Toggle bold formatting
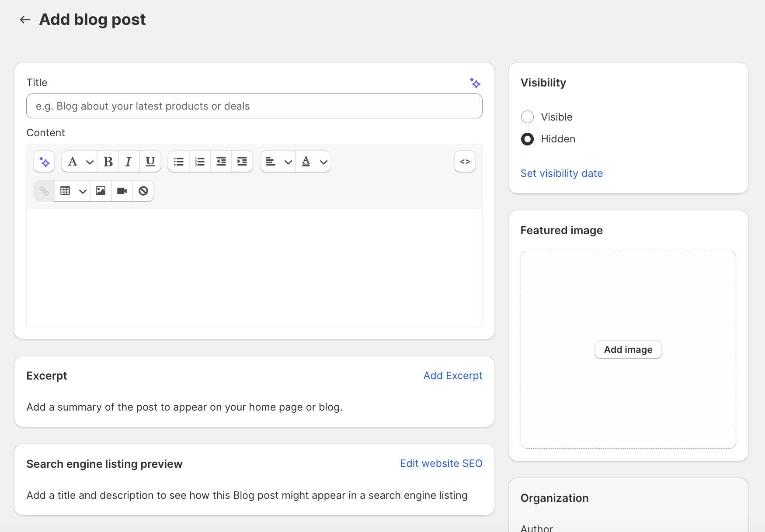This screenshot has height=532, width=765. [x=108, y=162]
